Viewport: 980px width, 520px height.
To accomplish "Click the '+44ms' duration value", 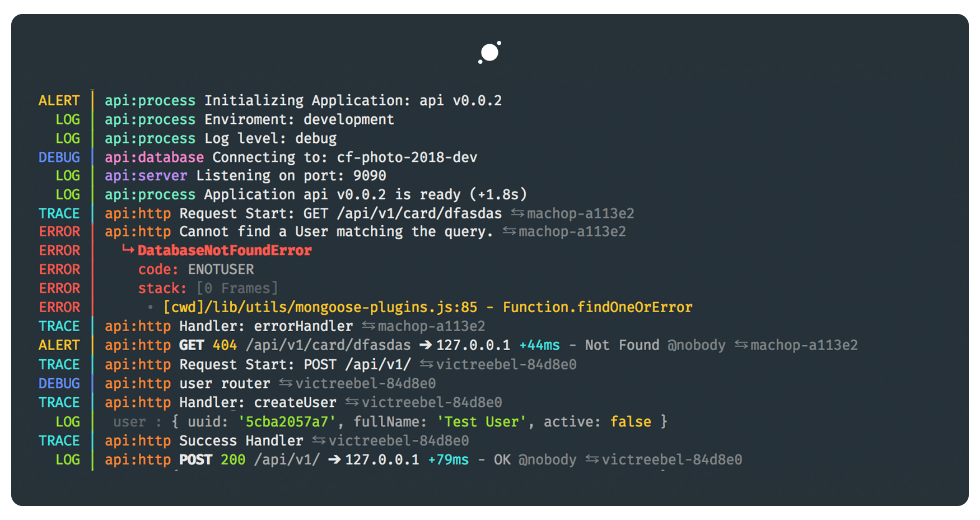I will [539, 345].
